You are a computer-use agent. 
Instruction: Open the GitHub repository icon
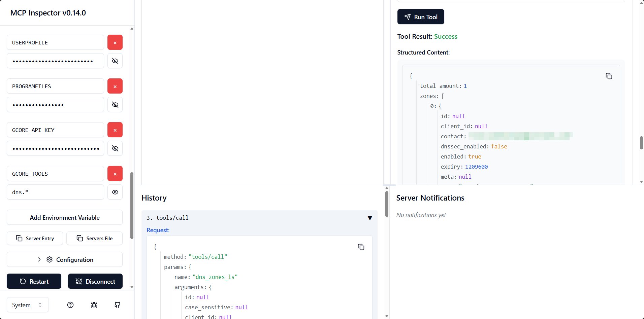coord(117,305)
